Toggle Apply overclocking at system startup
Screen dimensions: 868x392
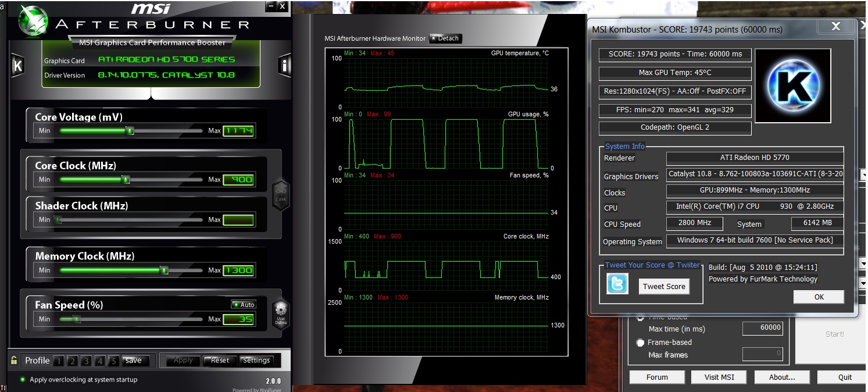23,379
